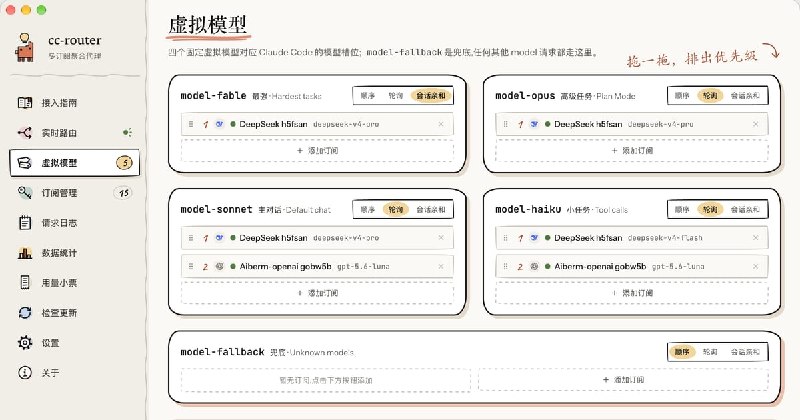Image resolution: width=800 pixels, height=420 pixels.
Task: Remove Aiberm-openai gobw5b from model-haiku
Action: pyautogui.click(x=756, y=266)
